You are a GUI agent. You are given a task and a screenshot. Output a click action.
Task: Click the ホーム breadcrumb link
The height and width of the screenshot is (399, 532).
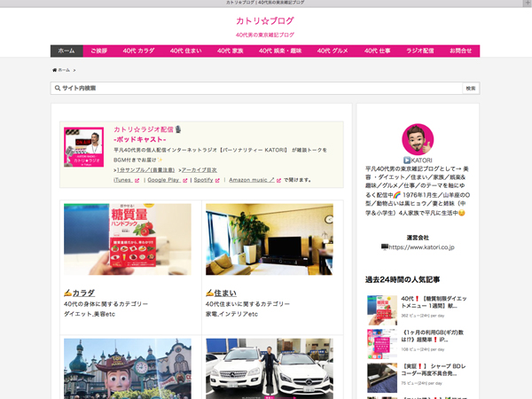64,70
